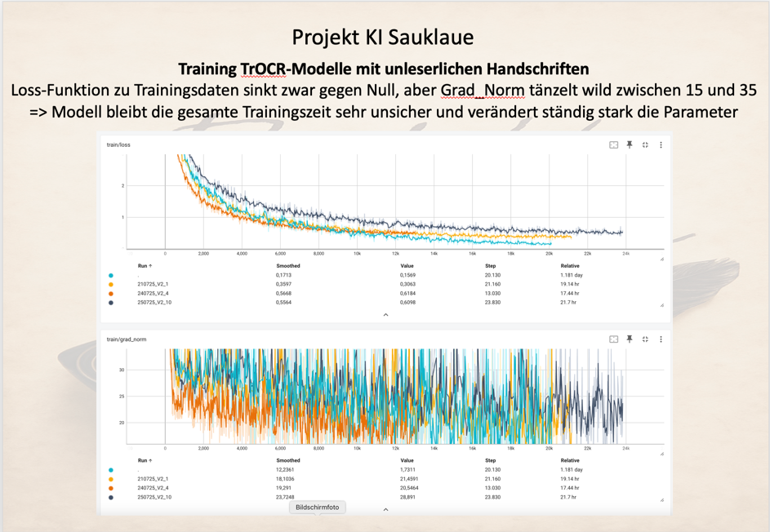Screen dimensions: 770x532
Task: Click dark dot for 250725_V2_10 in grad_norm table
Action: coord(111,497)
